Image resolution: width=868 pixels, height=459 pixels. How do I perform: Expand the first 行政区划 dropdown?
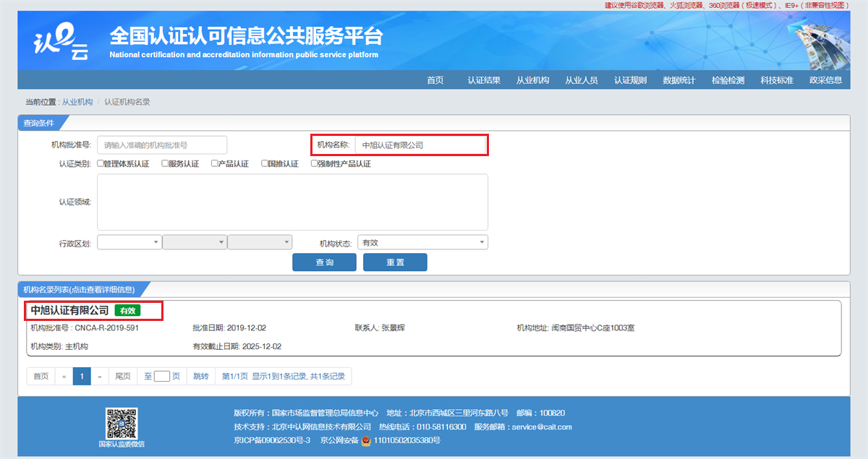pyautogui.click(x=129, y=241)
